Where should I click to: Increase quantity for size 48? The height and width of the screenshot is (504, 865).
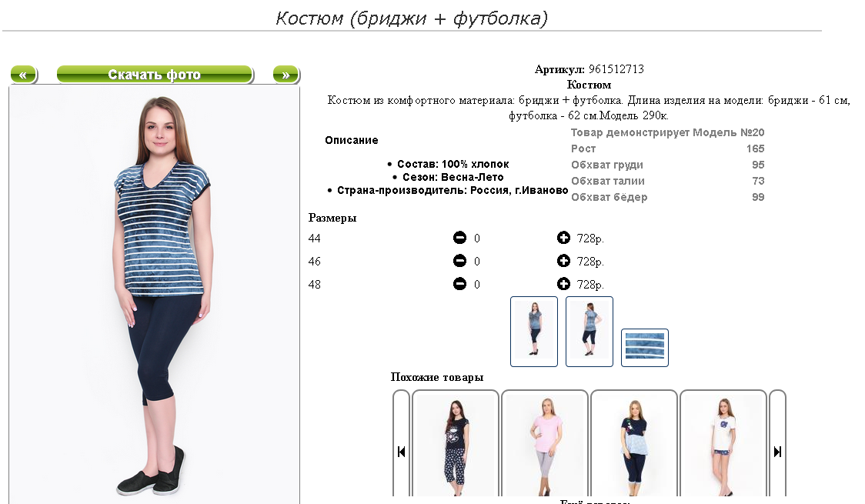tap(563, 284)
